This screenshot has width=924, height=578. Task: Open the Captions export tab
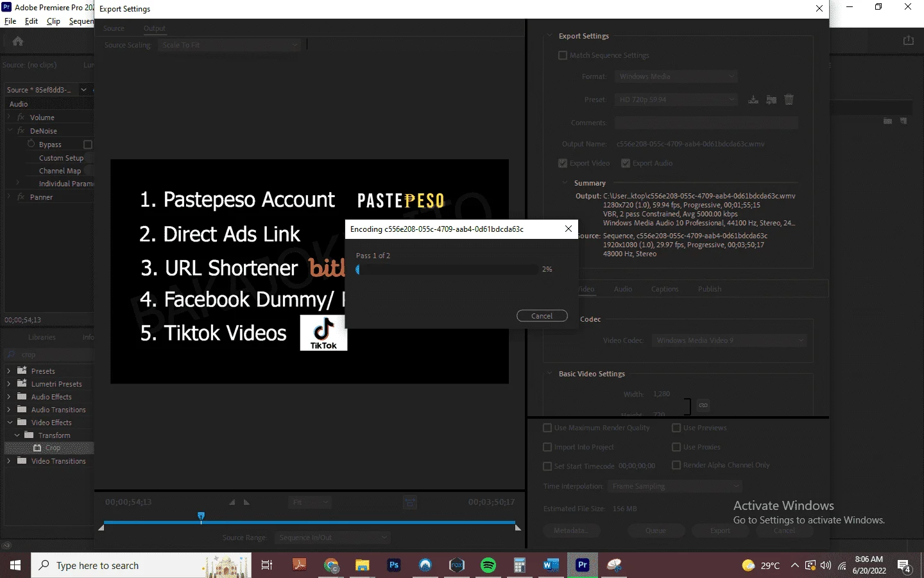(665, 289)
